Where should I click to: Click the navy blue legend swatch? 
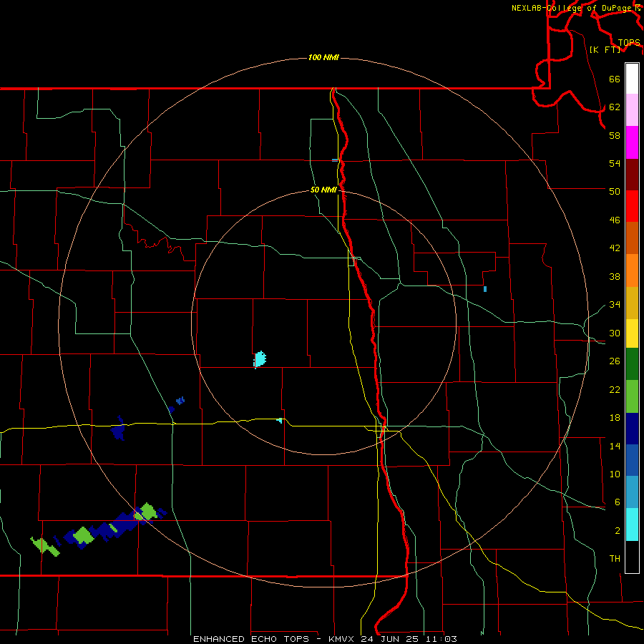pyautogui.click(x=632, y=429)
